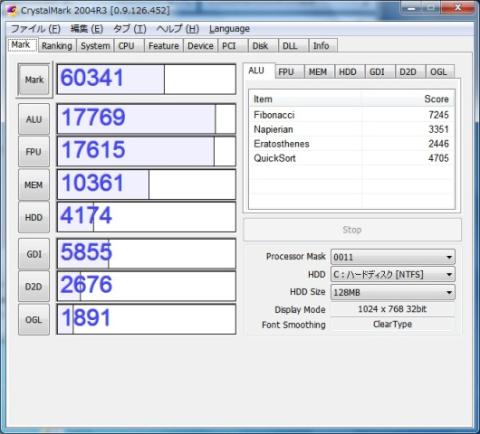Open the ヘルプ (H) menu
Image resolution: width=480 pixels, height=434 pixels.
[178, 29]
